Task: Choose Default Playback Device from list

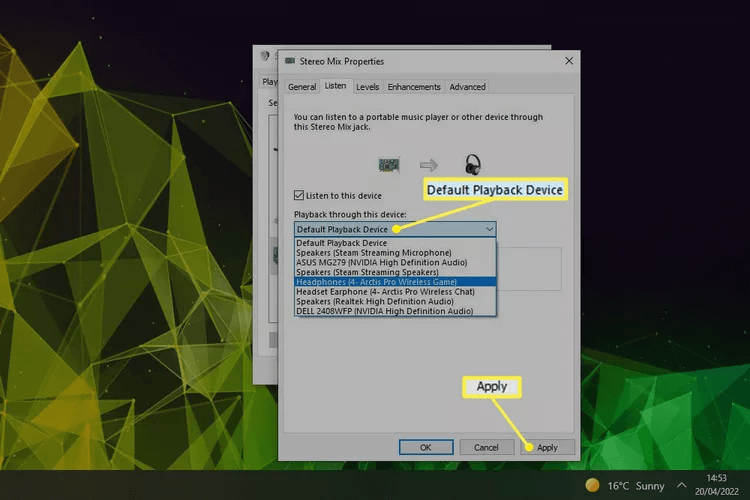Action: [395, 243]
